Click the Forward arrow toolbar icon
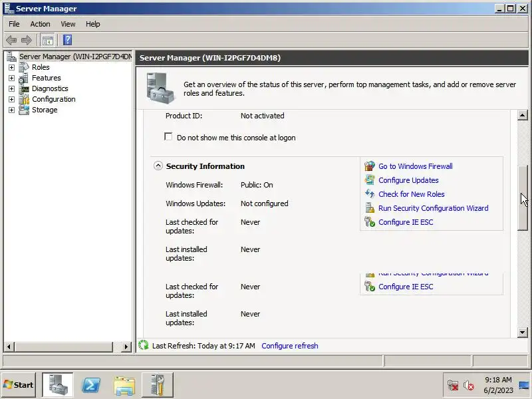The width and height of the screenshot is (532, 399). pos(27,40)
